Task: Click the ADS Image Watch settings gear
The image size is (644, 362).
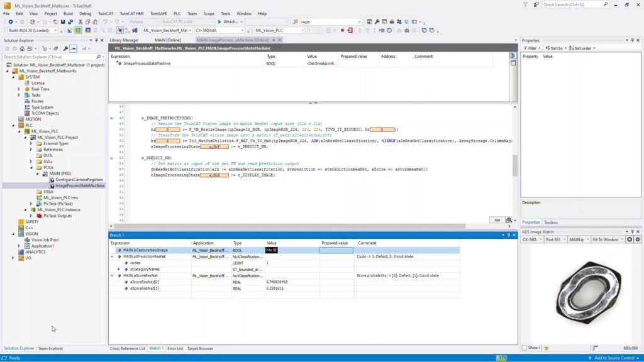Action: pos(638,239)
